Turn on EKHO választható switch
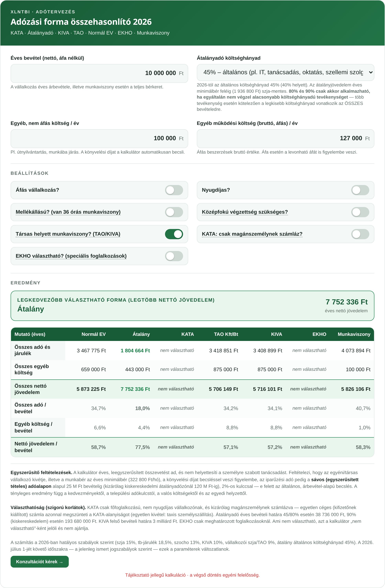The image size is (385, 588). [x=174, y=256]
